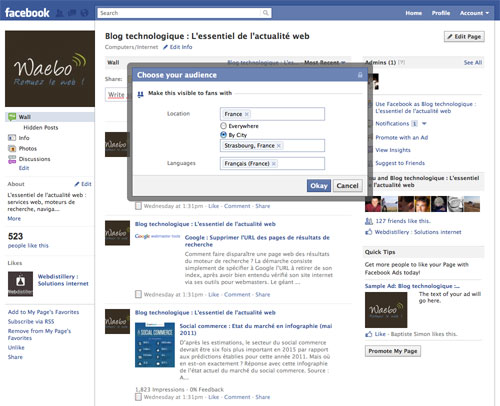Remove the Français (France) language tag
Screen dimensions: 500x406
(x=274, y=164)
